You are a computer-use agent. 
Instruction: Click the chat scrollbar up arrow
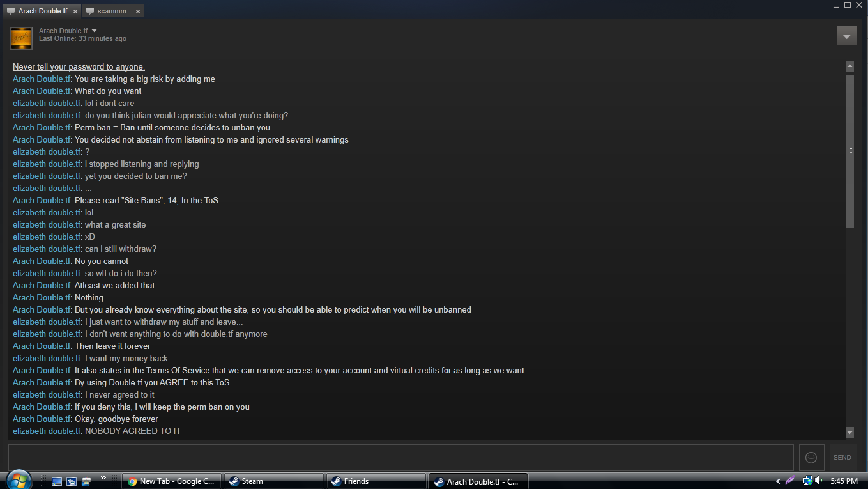click(x=849, y=66)
